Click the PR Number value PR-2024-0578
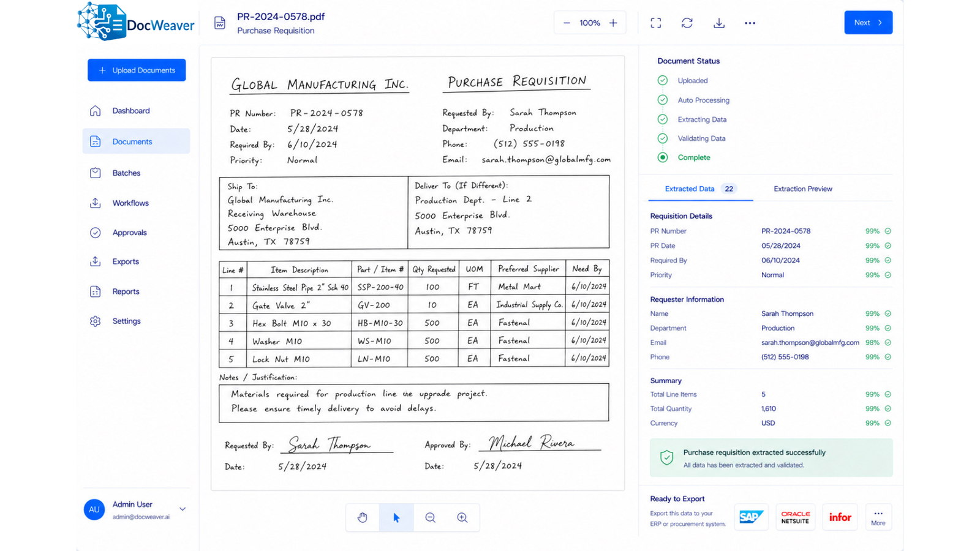Viewport: 980px width, 551px height. coord(786,231)
